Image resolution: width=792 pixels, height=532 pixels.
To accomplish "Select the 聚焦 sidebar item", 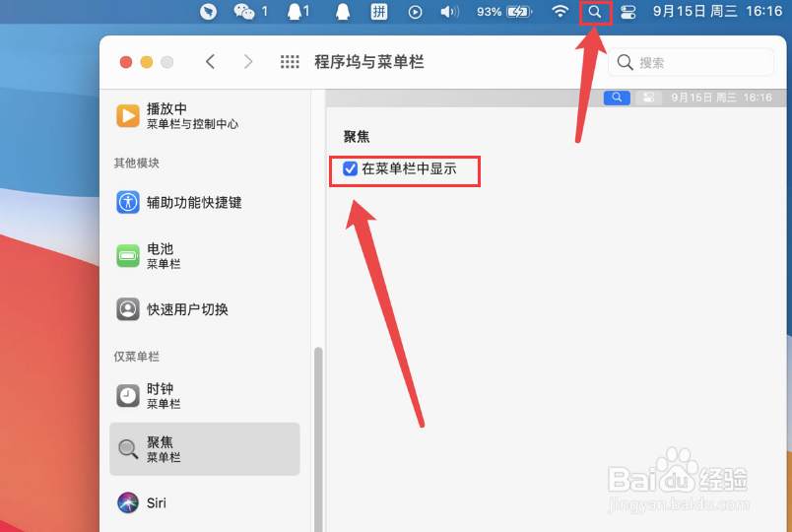I will click(205, 449).
